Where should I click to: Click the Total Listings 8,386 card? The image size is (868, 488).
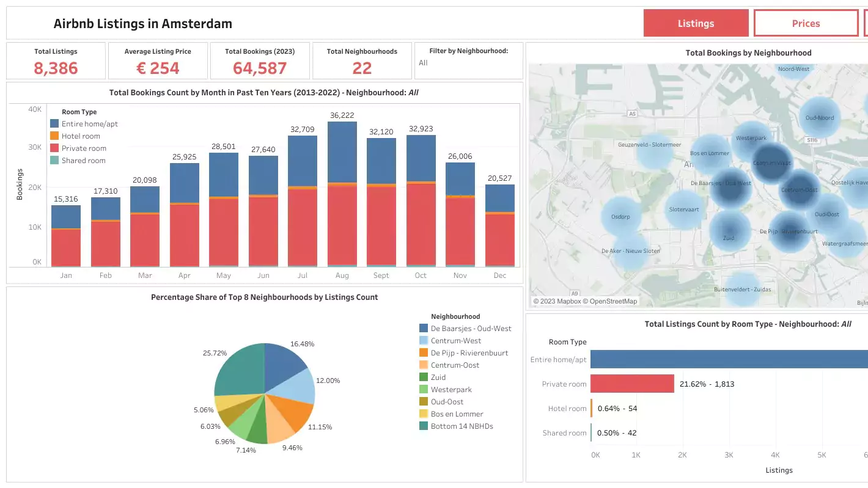[56, 61]
